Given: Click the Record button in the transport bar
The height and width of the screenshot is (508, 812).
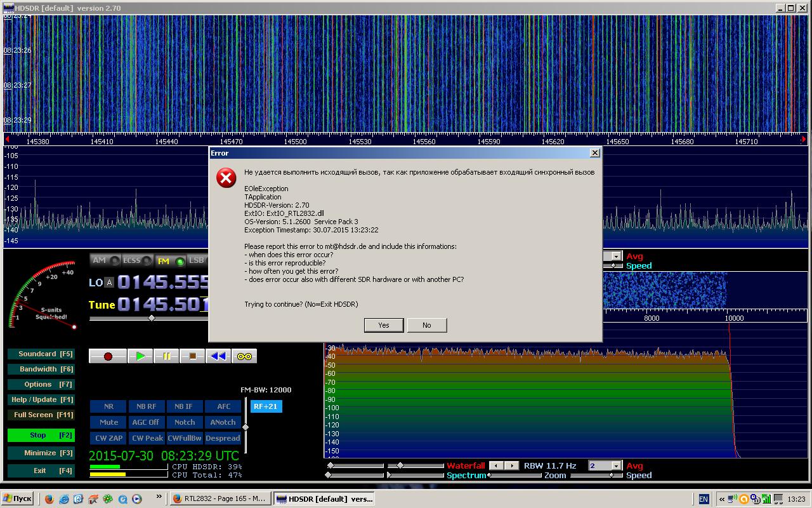Looking at the screenshot, I should pos(108,356).
